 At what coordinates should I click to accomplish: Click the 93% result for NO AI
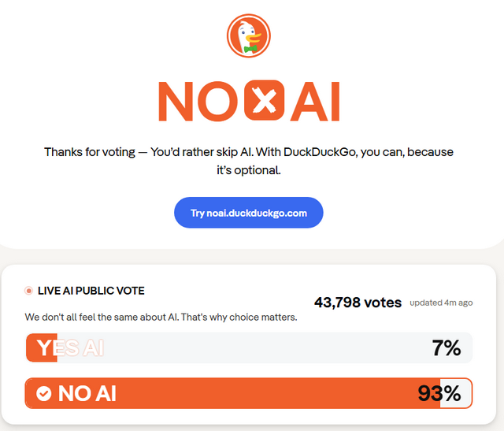439,393
